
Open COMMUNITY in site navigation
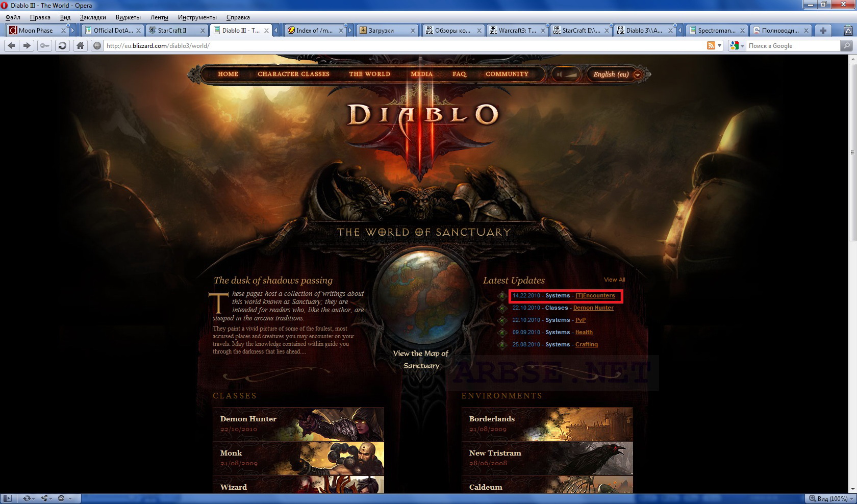[x=507, y=74]
